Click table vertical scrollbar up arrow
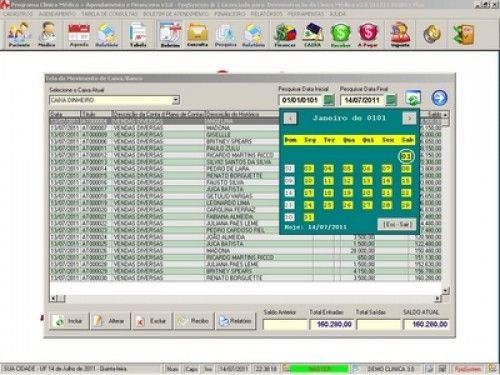This screenshot has width=500, height=375. coord(445,115)
